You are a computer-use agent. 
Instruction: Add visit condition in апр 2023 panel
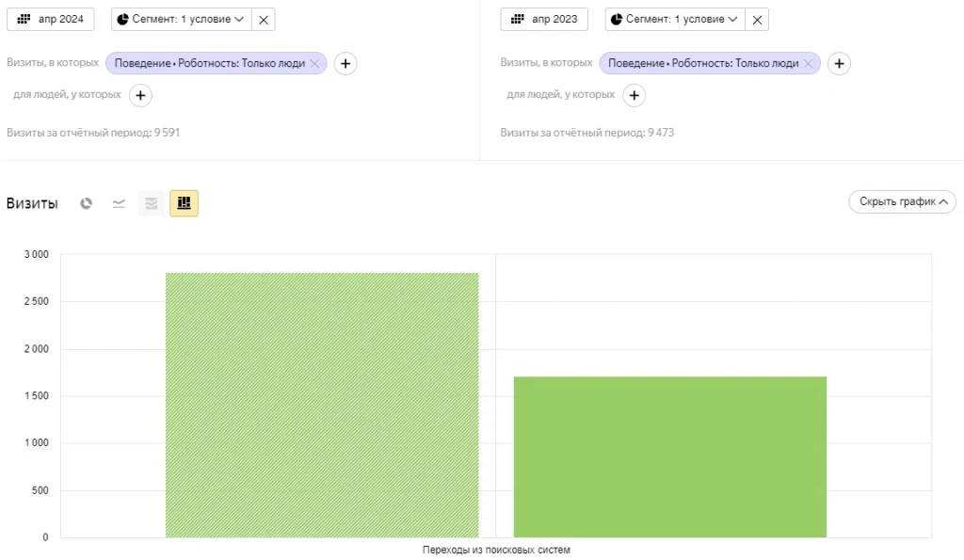(x=839, y=63)
